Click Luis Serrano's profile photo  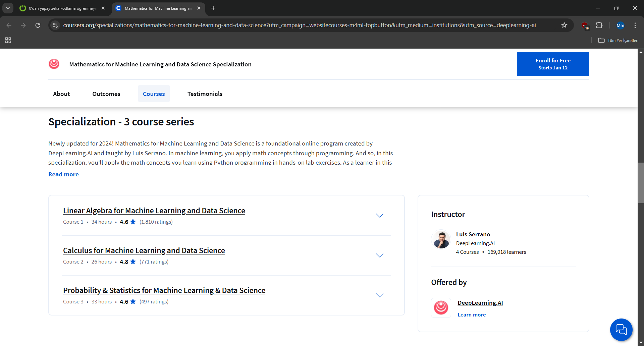point(441,239)
